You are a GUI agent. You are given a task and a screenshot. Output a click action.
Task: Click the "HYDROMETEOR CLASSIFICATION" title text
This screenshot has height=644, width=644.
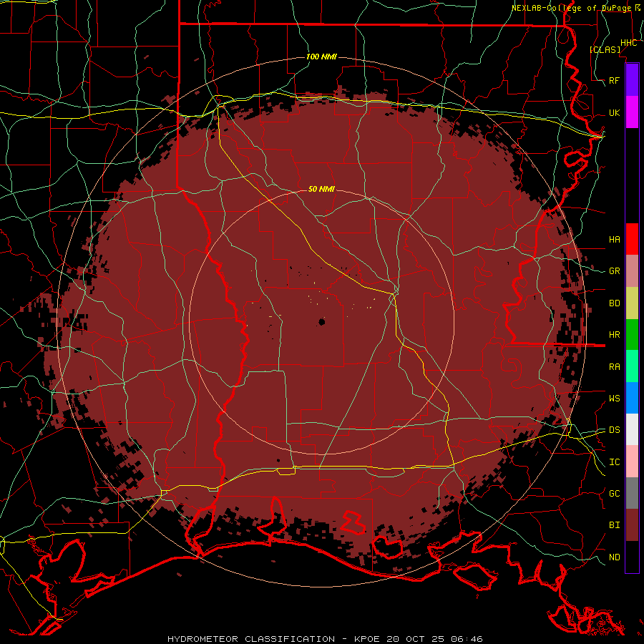(251, 639)
